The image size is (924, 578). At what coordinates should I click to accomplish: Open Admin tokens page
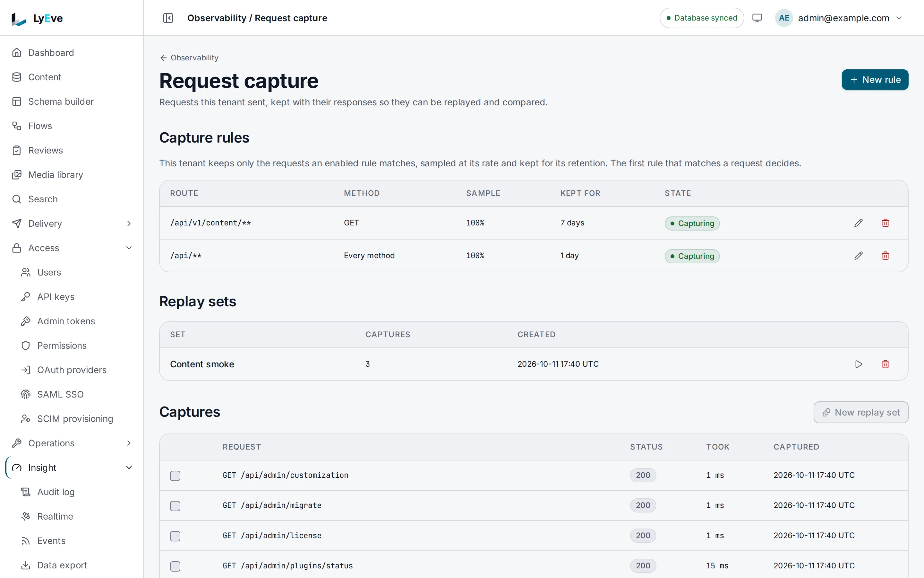pyautogui.click(x=76, y=321)
